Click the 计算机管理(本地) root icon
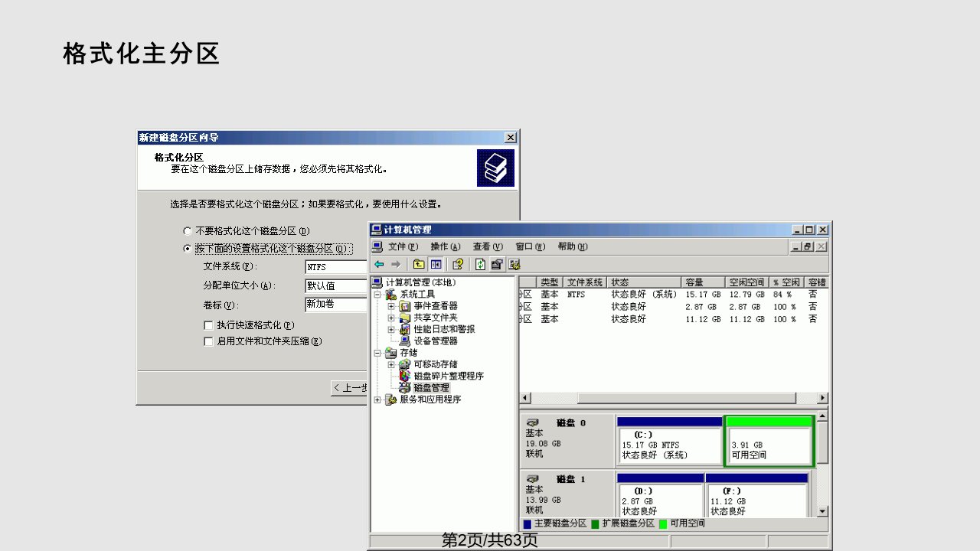 [377, 282]
